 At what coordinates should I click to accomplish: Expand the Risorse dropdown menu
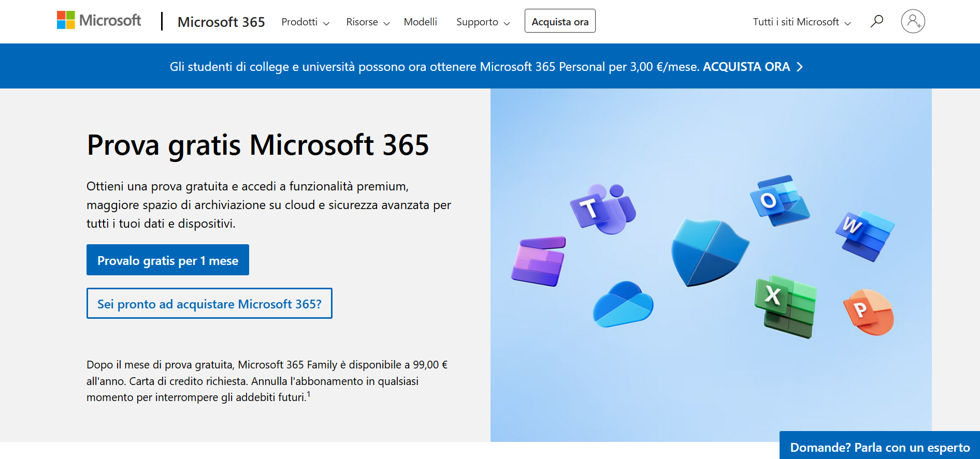point(368,22)
